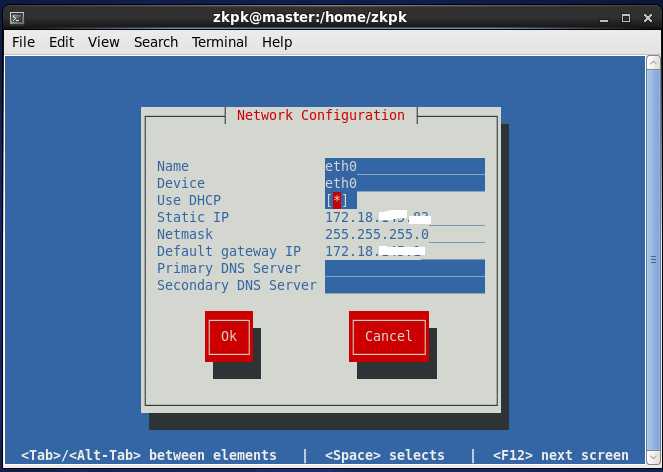This screenshot has height=472, width=663.
Task: Click the Netmask value 255.255.255.0
Action: coord(377,234)
